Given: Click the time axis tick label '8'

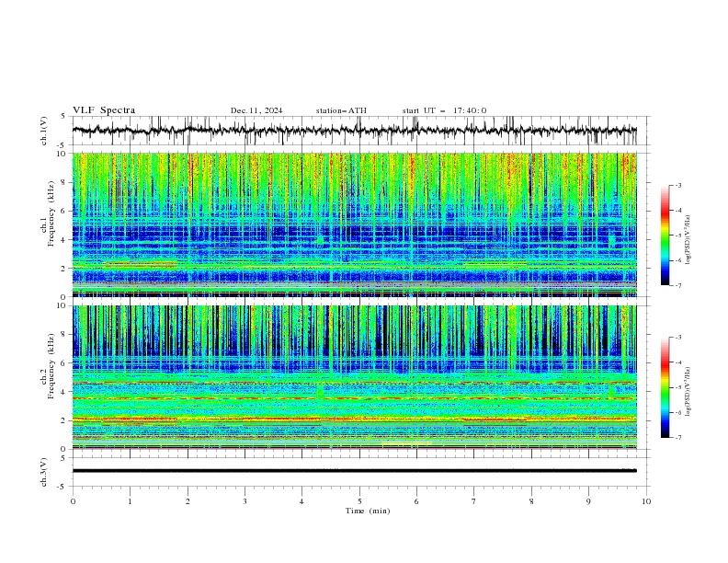Looking at the screenshot, I should (x=531, y=501).
